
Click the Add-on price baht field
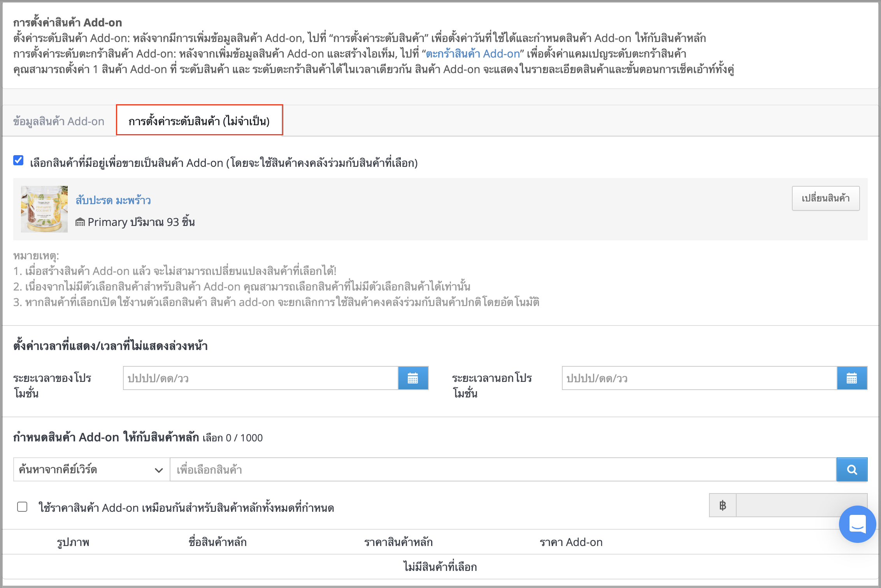[x=802, y=506]
